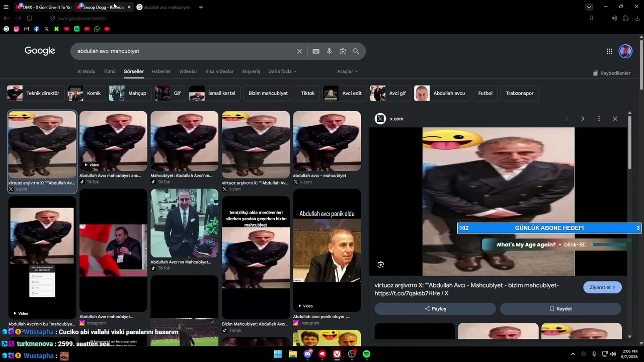
Task: Go back to the previous page
Action: [x=7, y=18]
